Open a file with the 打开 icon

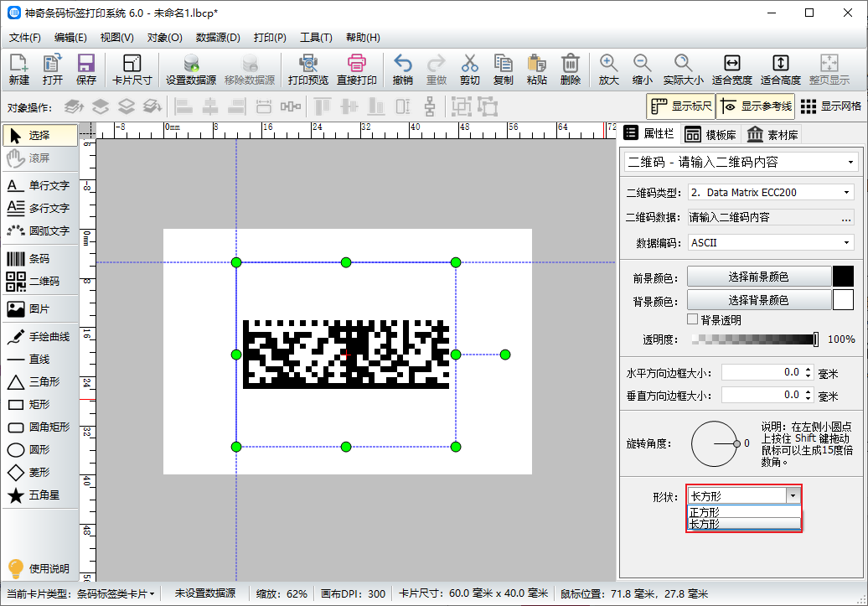pos(53,70)
